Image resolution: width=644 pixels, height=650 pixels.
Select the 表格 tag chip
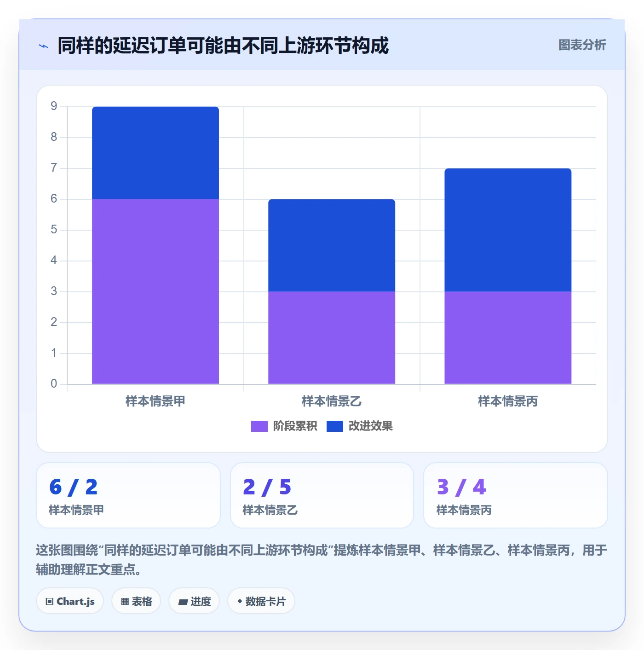pyautogui.click(x=136, y=601)
